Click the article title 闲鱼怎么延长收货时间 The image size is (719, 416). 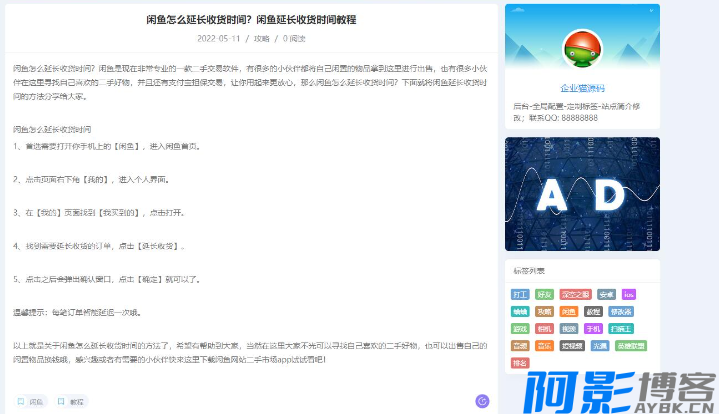coord(251,20)
